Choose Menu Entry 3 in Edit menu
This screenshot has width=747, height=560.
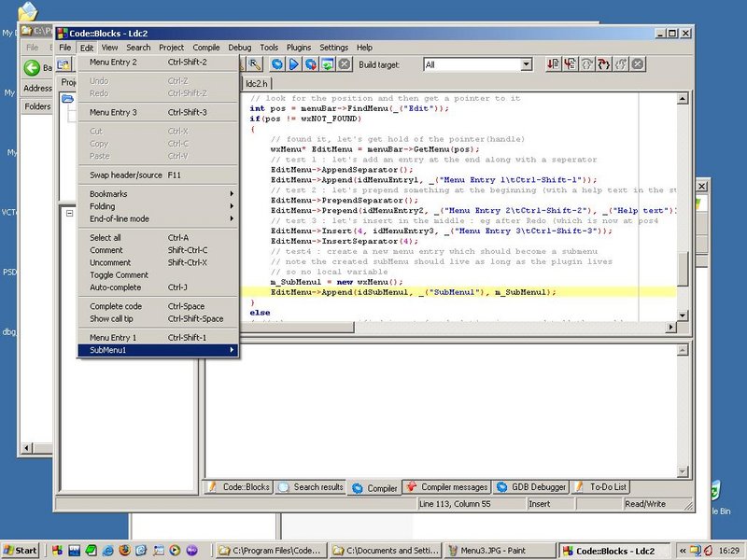click(x=158, y=112)
